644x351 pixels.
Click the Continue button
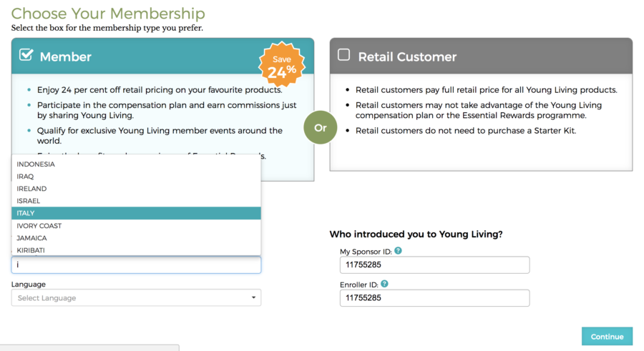coord(607,336)
